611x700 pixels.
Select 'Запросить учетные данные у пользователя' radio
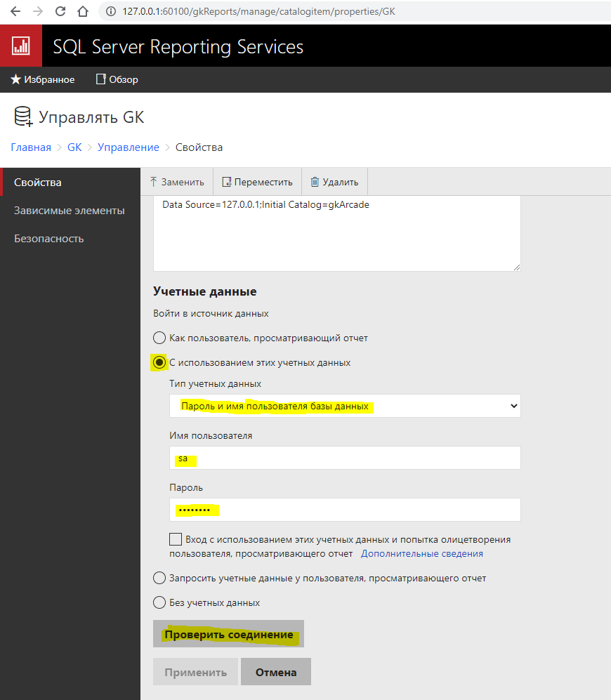(x=159, y=578)
